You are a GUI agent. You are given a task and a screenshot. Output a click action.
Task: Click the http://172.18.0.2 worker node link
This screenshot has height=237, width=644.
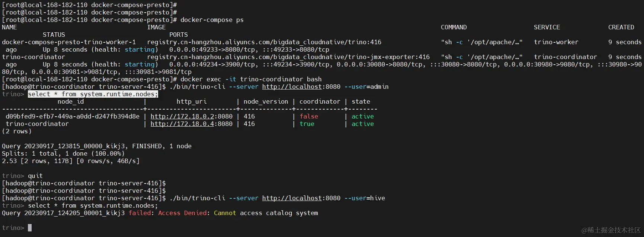tap(182, 116)
